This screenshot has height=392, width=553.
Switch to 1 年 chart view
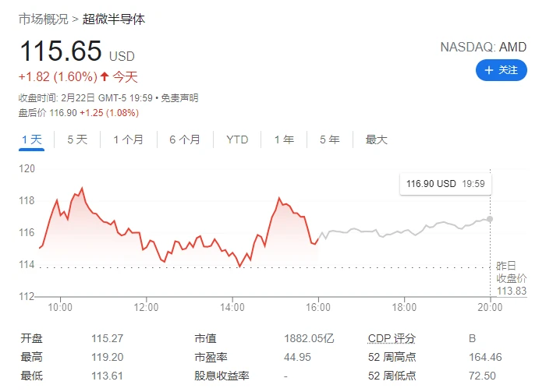(284, 139)
